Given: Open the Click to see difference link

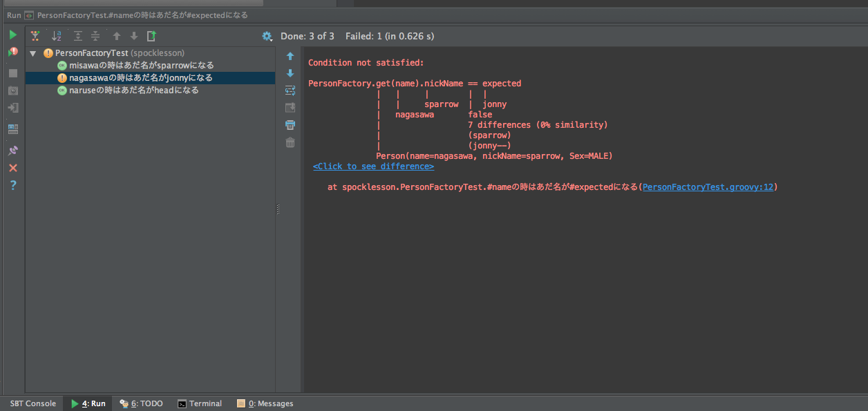Looking at the screenshot, I should 373,166.
